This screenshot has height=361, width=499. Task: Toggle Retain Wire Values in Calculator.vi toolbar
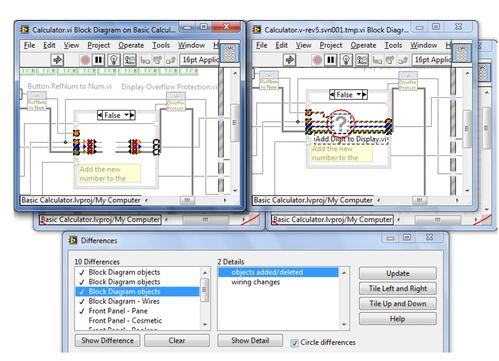click(129, 60)
